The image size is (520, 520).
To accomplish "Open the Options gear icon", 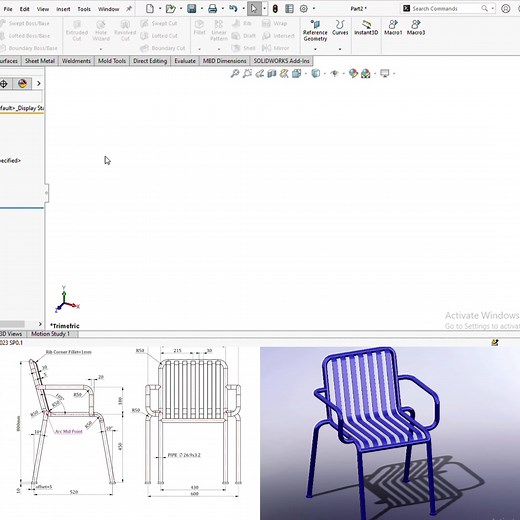I will 304,9.
